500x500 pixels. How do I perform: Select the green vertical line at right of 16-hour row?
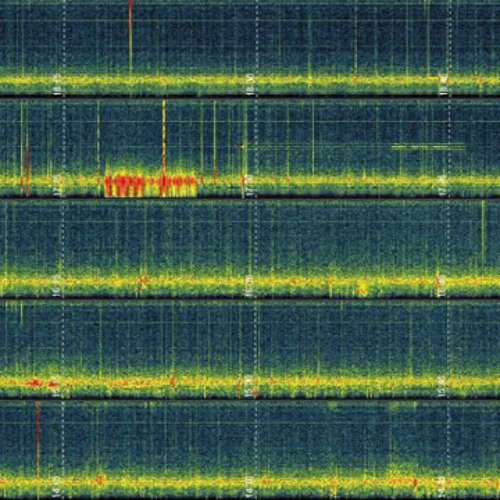coord(483,234)
